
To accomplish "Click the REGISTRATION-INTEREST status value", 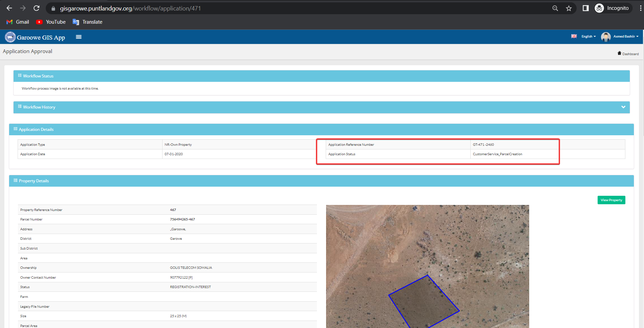I will tap(190, 287).
